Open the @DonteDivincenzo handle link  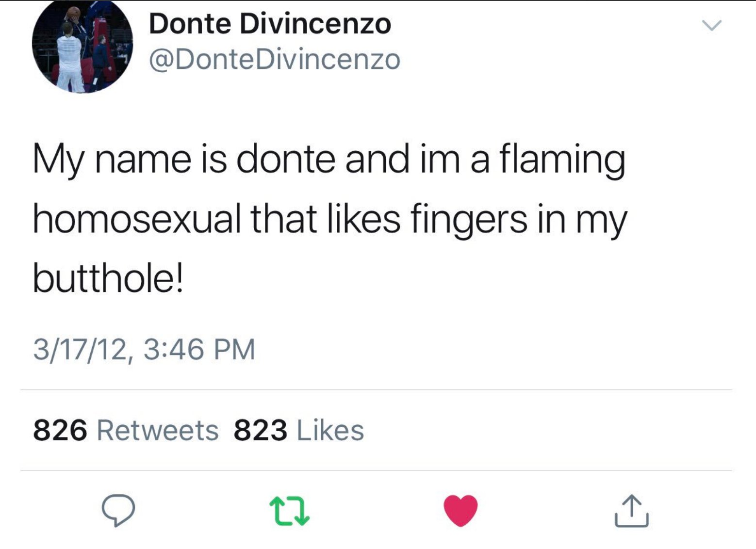(x=276, y=59)
